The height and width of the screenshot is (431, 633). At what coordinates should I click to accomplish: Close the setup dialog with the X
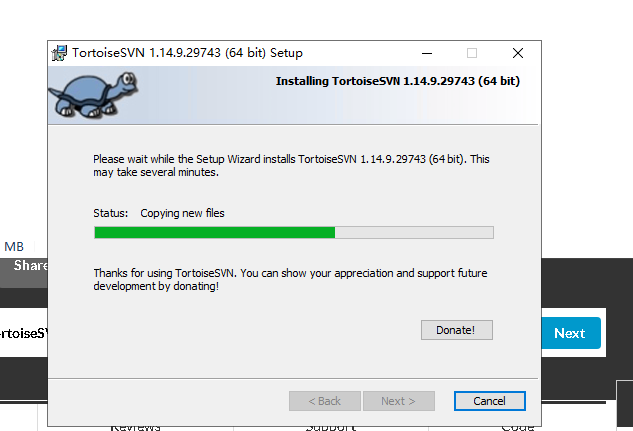[x=518, y=53]
